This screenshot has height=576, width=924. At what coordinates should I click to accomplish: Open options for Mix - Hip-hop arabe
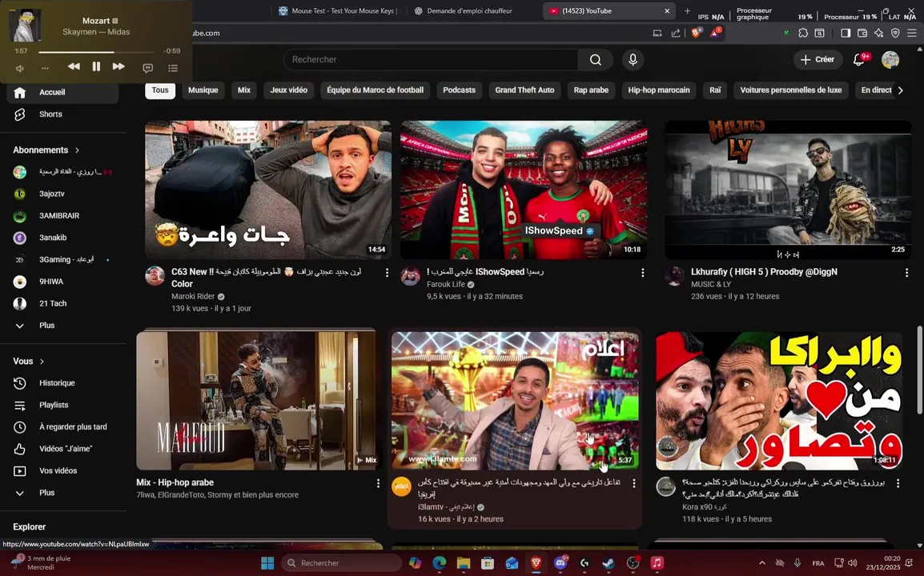coord(378,483)
